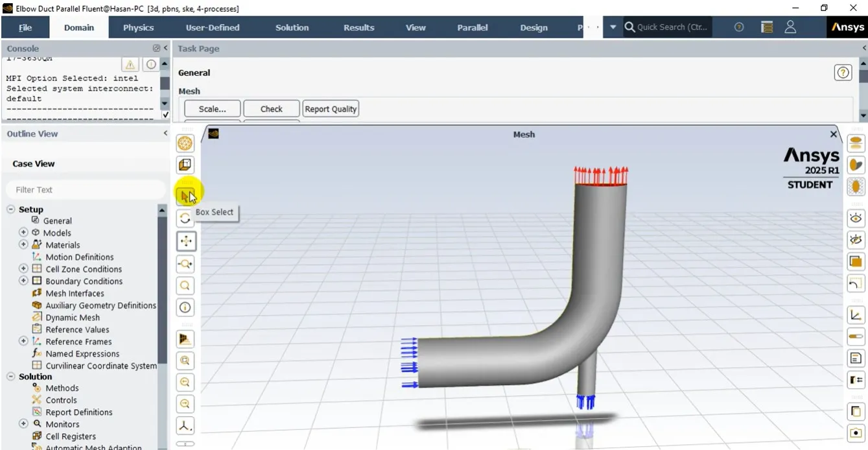868x450 pixels.
Task: Undock the Console panel
Action: coord(156,49)
